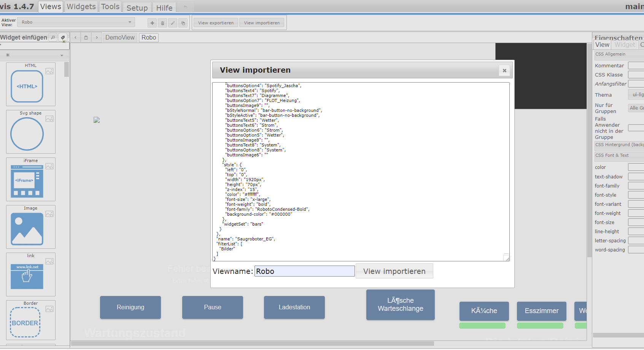Screen dimensions: 644x350
Task: Click the View exportieren toolbar button
Action: 216,23
